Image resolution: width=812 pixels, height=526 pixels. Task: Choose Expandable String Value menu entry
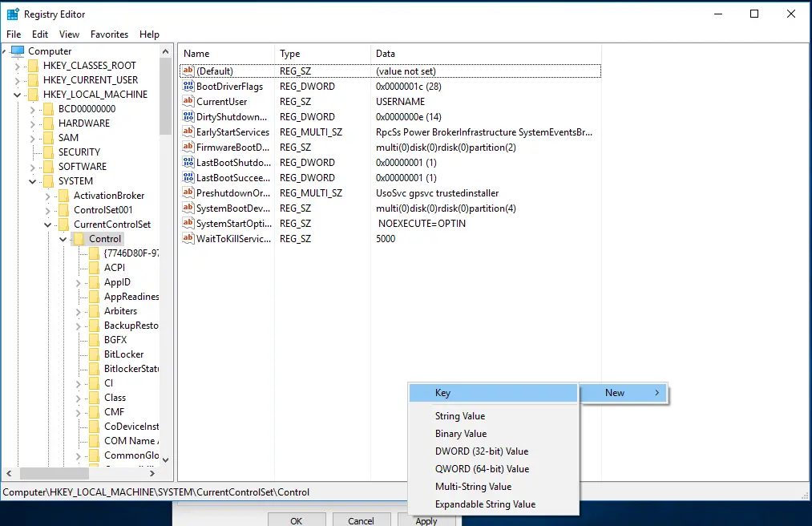click(494, 504)
